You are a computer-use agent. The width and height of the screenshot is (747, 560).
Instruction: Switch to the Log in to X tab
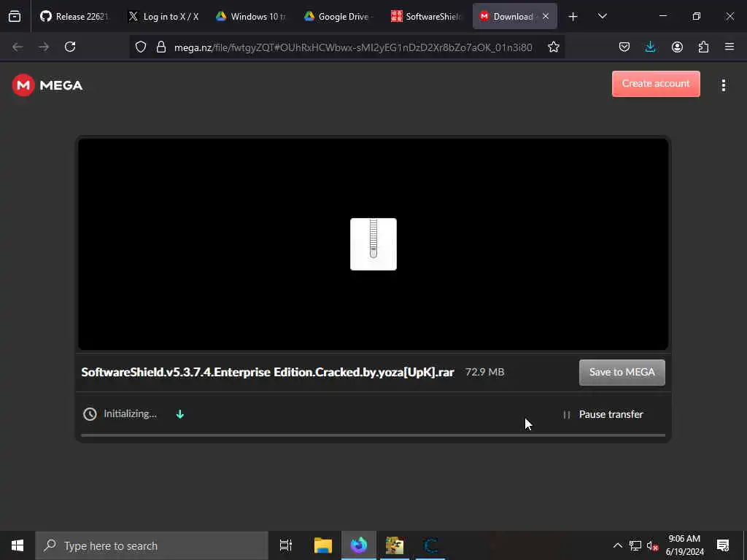tap(163, 16)
